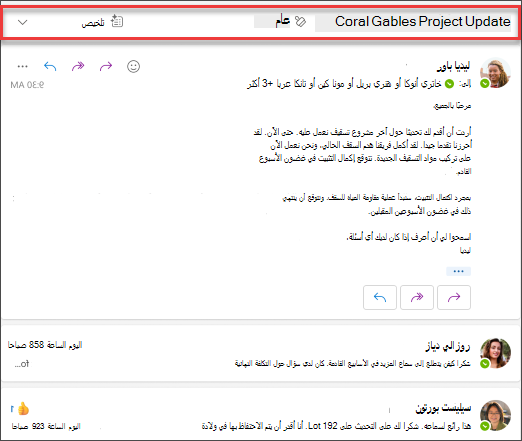Click the green presence badge on ليديا باور's avatar
The height and width of the screenshot is (441, 522).
(485, 84)
